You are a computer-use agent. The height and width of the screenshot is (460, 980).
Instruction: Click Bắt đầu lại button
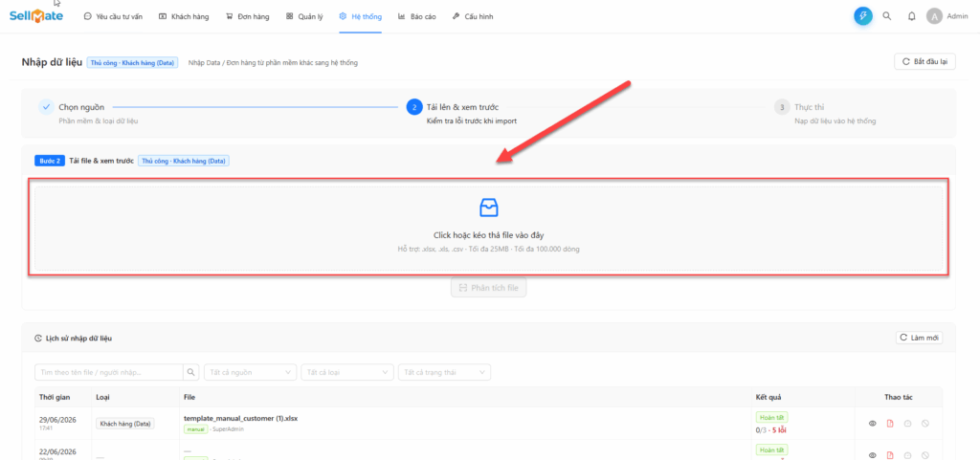pos(925,62)
